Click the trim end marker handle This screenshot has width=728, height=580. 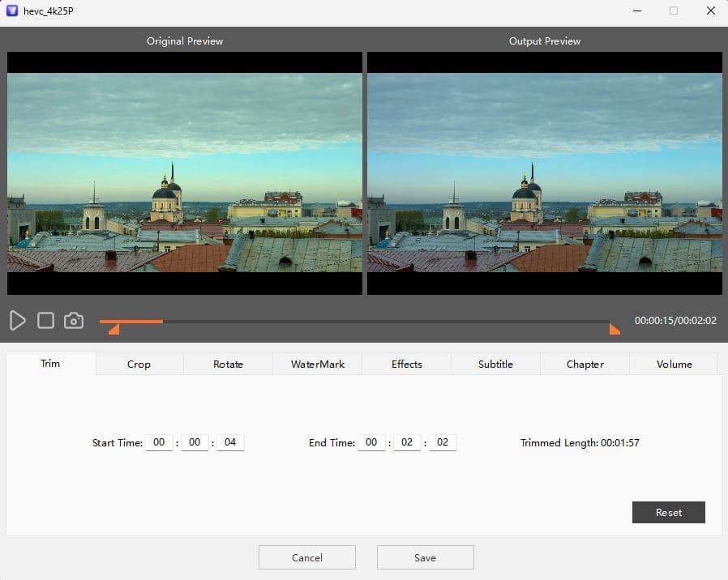(x=615, y=329)
